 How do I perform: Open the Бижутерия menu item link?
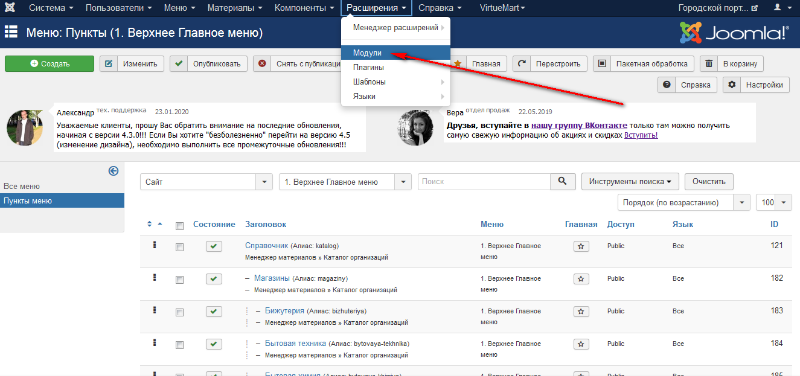point(285,310)
